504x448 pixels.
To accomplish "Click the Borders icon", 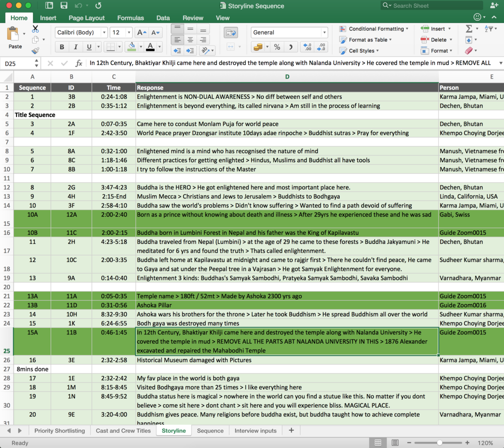I will [x=110, y=47].
